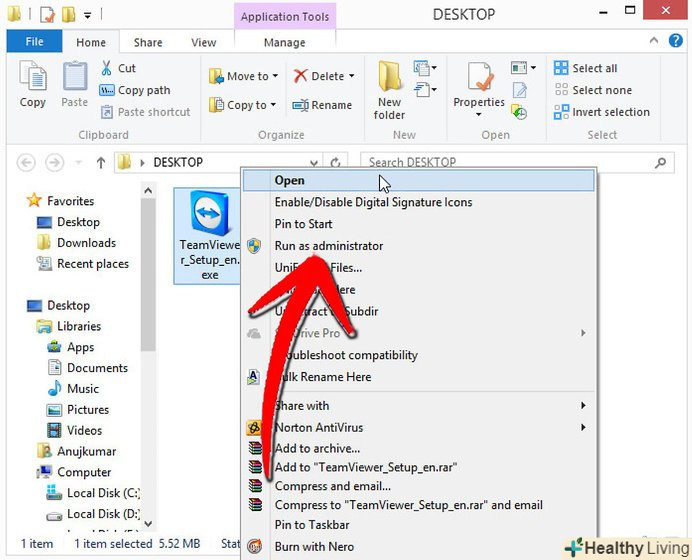This screenshot has height=560, width=692.
Task: Click Select all in the ribbon
Action: pos(586,68)
